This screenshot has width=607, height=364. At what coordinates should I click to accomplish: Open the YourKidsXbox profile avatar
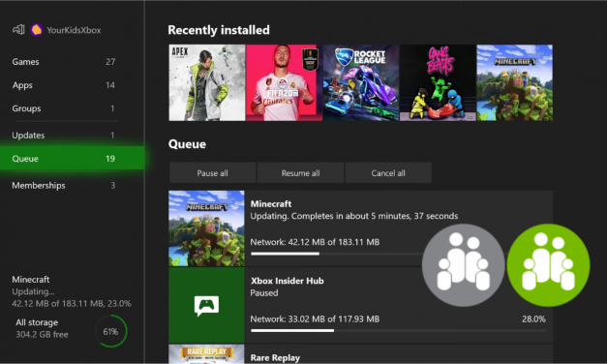coord(37,30)
